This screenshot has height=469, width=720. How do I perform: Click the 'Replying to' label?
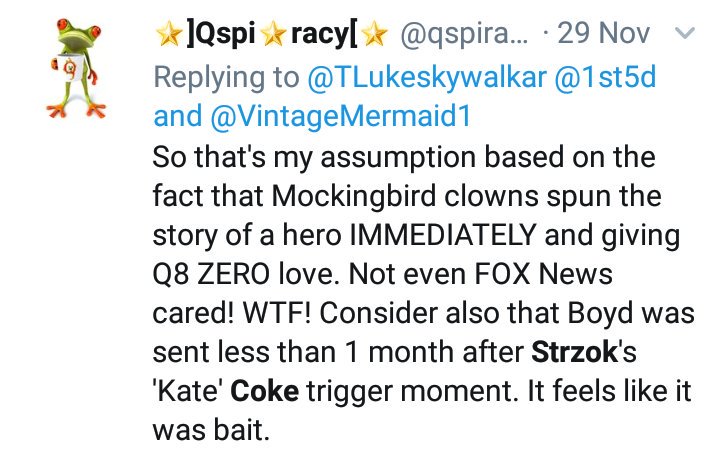[226, 76]
